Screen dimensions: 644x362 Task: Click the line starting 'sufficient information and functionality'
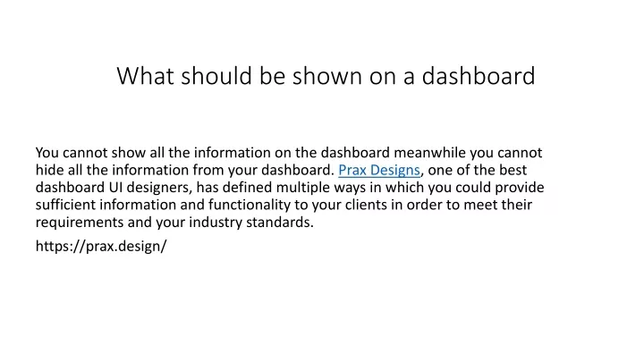(284, 205)
